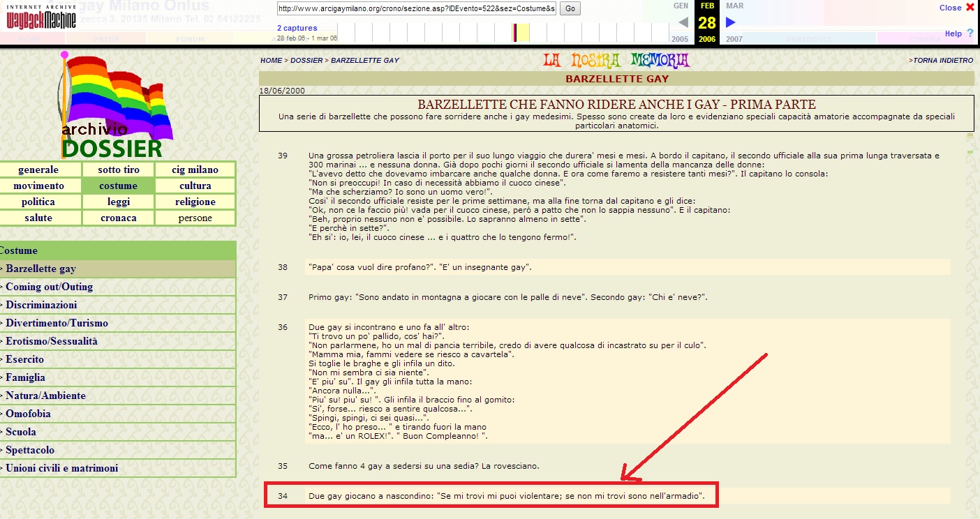Select the cultura category tab
Screen dimensions: 980x519
point(195,186)
